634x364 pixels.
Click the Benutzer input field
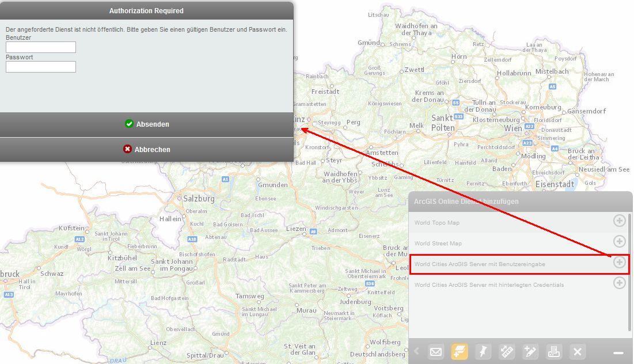pyautogui.click(x=40, y=47)
